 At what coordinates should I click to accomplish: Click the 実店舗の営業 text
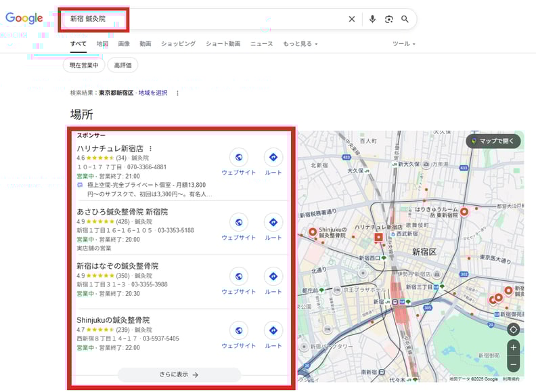(x=94, y=248)
